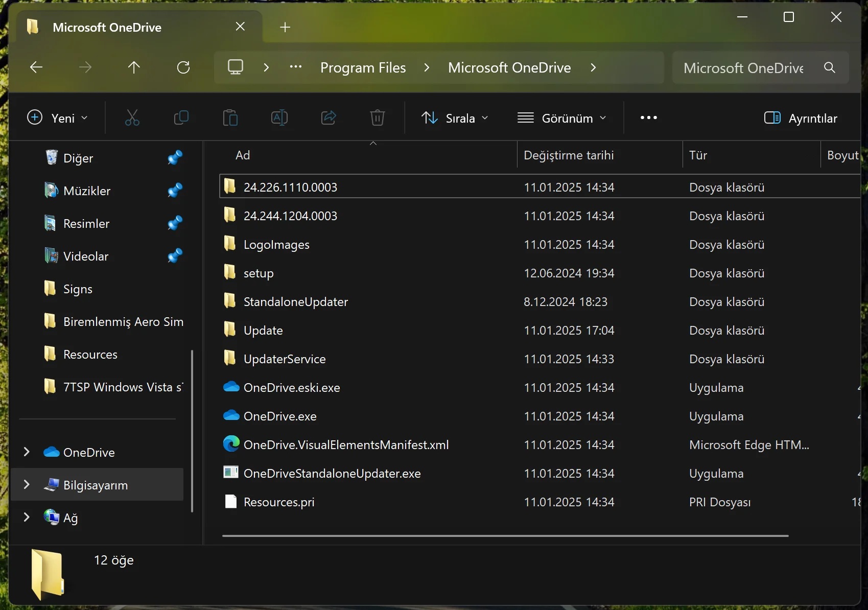Select the OneDrive.exe cloud icon
The width and height of the screenshot is (868, 610).
coord(231,416)
